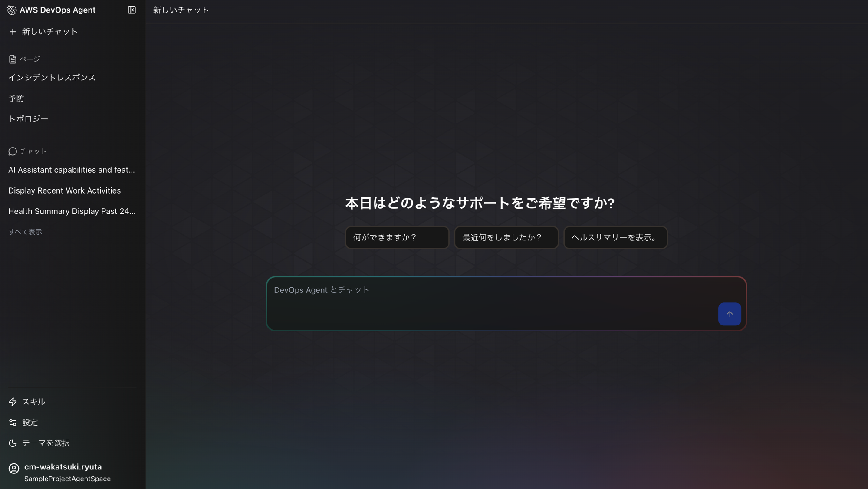
Task: Select the 何ができますか？ suggestion
Action: coord(397,238)
